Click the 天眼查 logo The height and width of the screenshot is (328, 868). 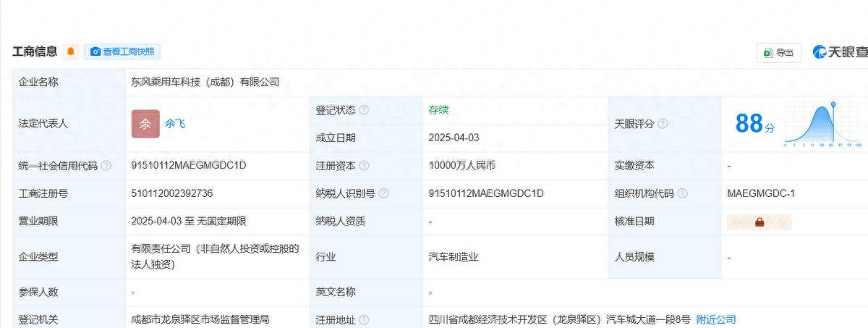click(x=840, y=52)
